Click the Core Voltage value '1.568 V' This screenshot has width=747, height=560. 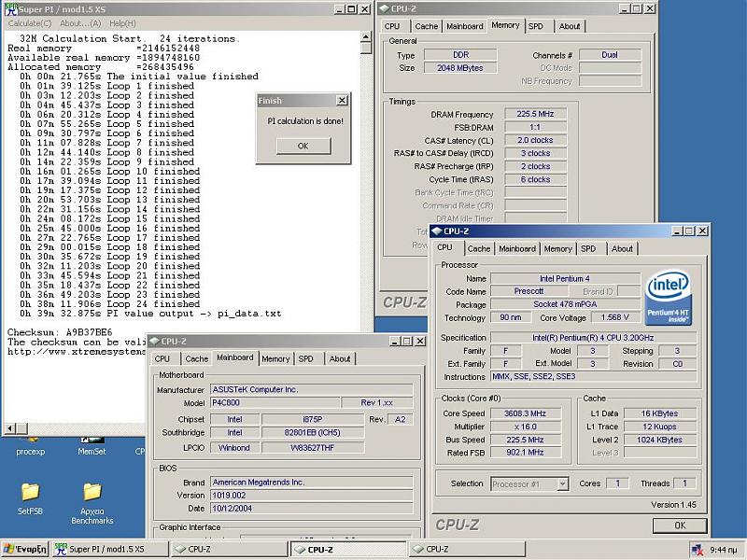(614, 317)
